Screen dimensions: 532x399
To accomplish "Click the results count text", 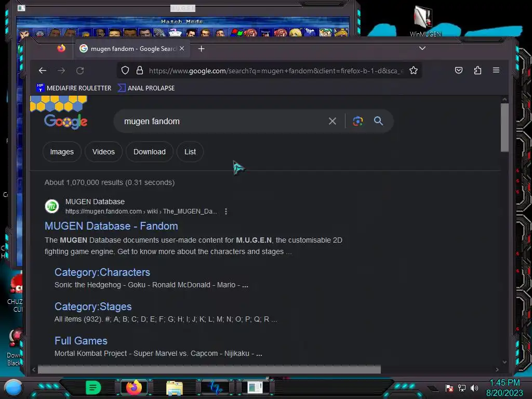I will click(110, 182).
